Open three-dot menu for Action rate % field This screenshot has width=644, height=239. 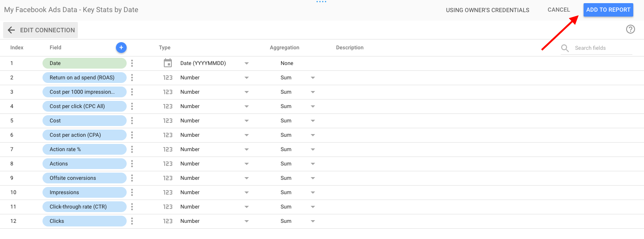tap(132, 149)
